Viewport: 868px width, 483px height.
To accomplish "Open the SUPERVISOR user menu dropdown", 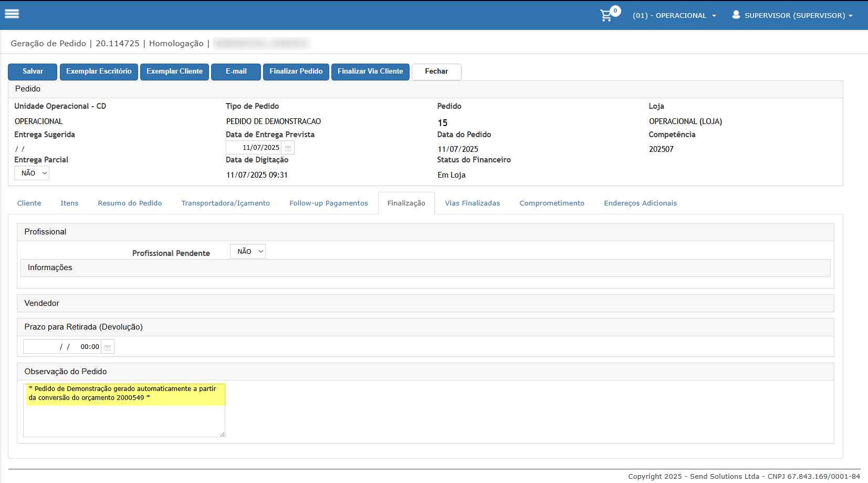I will [798, 16].
